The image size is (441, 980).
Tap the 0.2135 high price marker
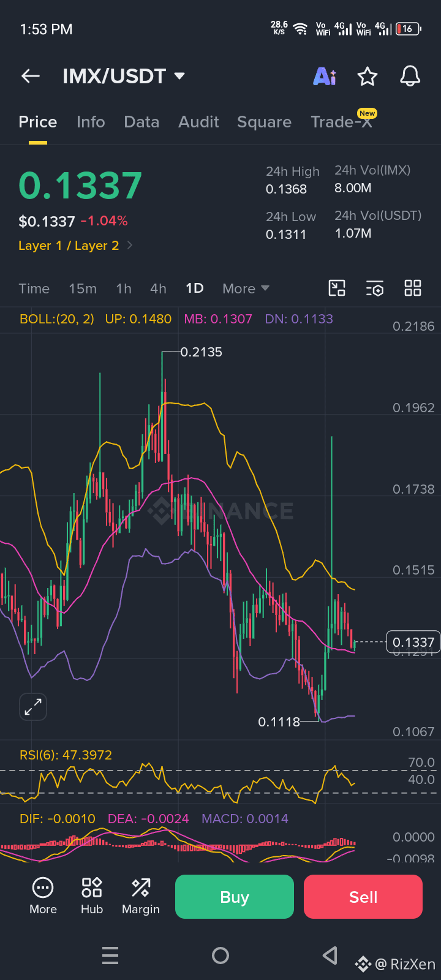tap(202, 352)
